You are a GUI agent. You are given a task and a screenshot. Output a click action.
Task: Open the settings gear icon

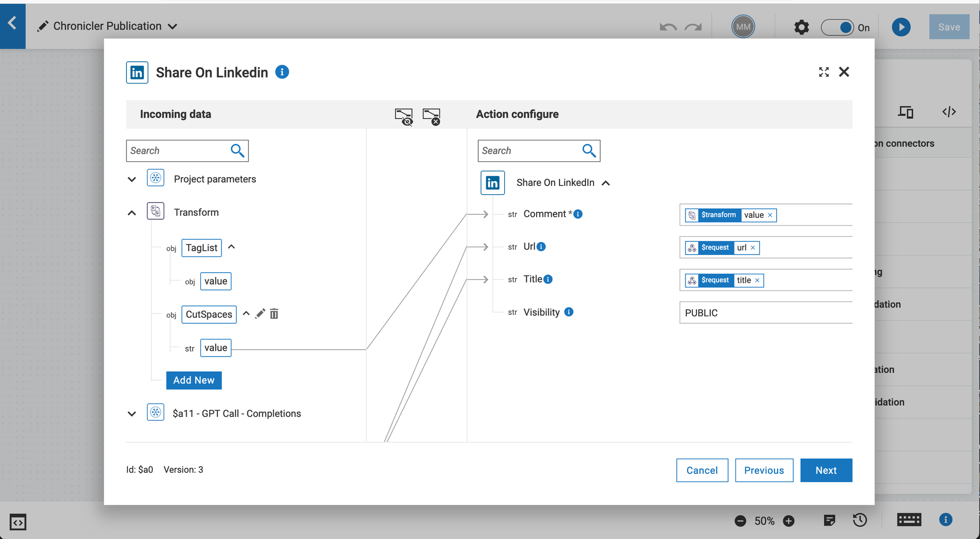coord(801,27)
